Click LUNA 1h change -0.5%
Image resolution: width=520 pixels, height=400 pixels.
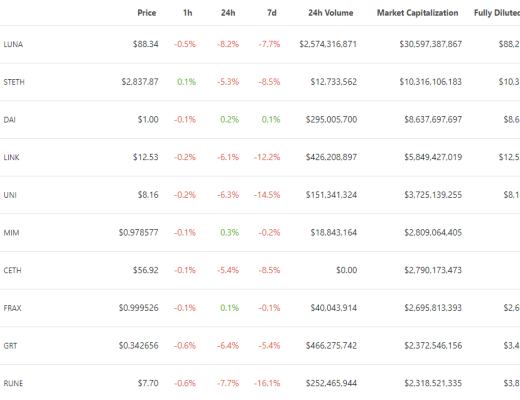pos(185,44)
